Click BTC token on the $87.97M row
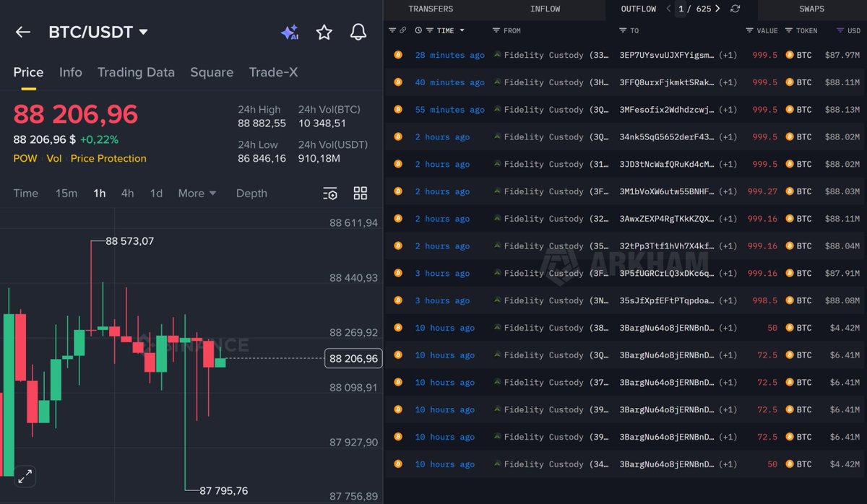The image size is (867, 504). tap(798, 55)
